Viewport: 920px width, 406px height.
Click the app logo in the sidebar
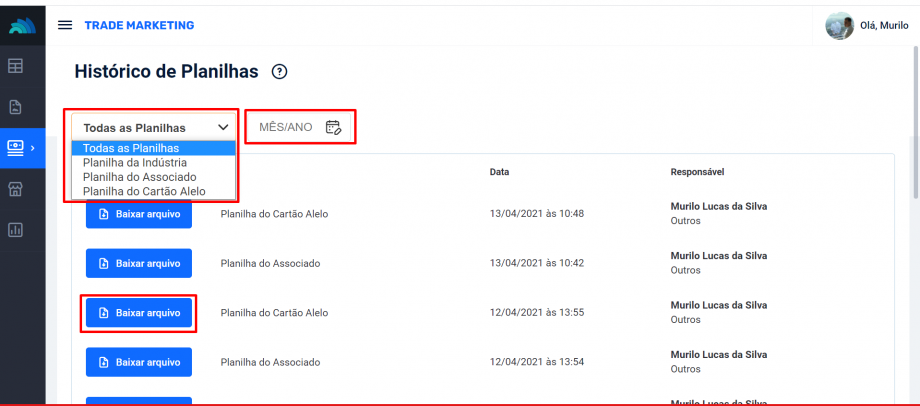[x=22, y=26]
